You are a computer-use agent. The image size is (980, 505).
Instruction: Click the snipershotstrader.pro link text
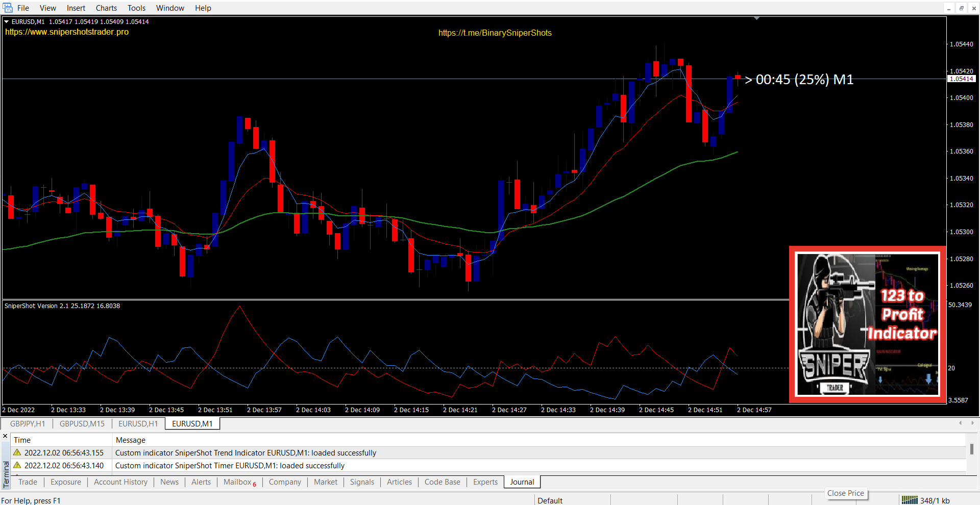click(67, 32)
